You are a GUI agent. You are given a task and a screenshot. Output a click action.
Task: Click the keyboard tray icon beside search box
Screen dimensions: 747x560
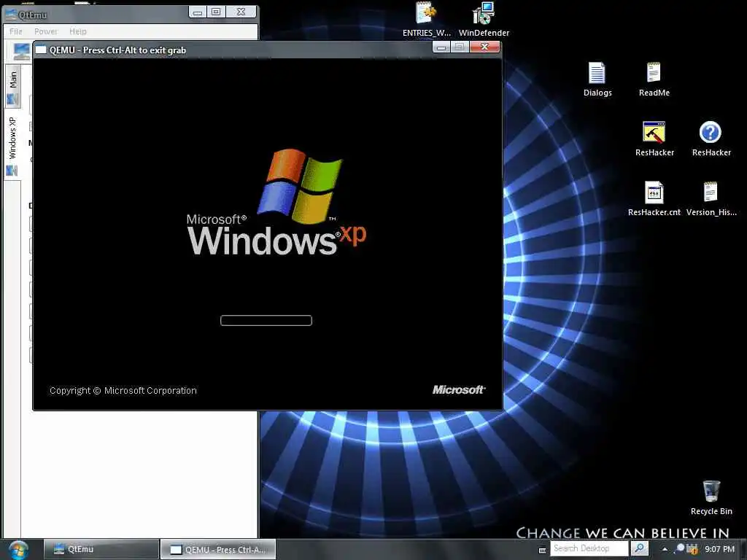pos(542,550)
